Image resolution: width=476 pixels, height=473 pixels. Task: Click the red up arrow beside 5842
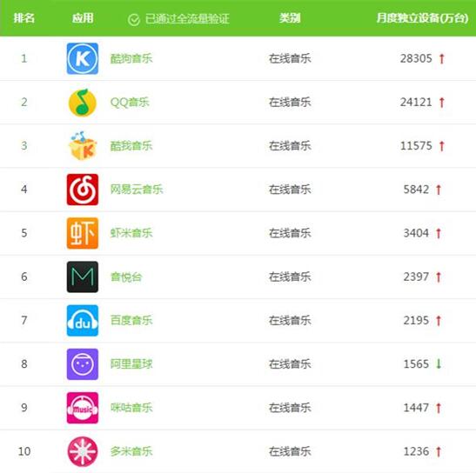[x=439, y=190]
